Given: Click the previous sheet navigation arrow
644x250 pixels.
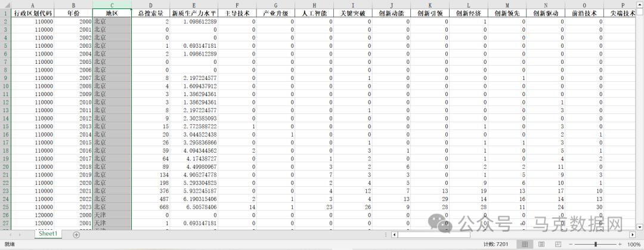Looking at the screenshot, I should [x=9, y=235].
